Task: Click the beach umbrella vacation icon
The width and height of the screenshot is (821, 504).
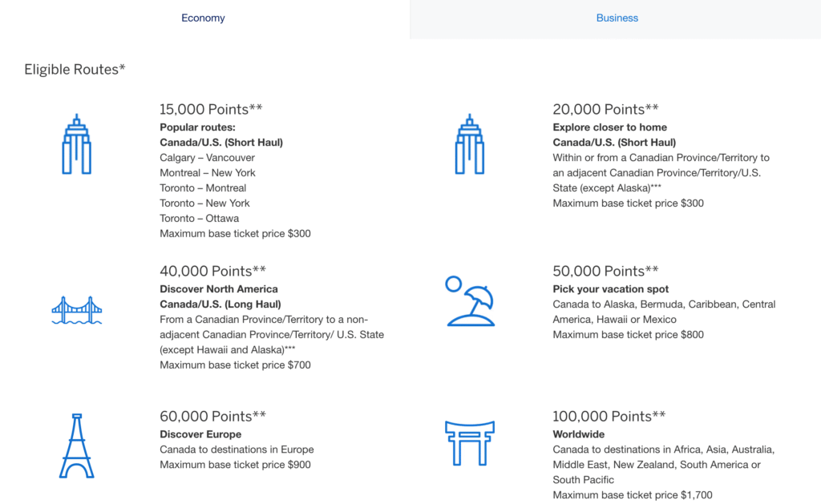Action: tap(471, 303)
